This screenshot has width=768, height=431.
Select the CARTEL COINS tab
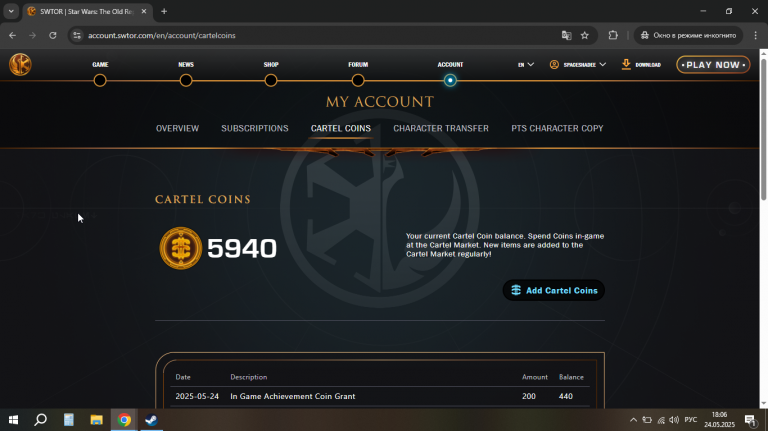tap(341, 128)
